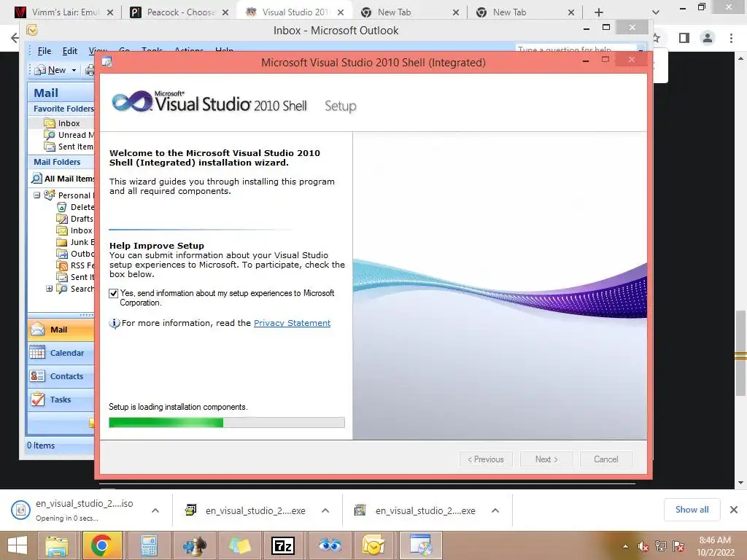Screen dimensions: 747x560
Task: Open options for second exe download
Action: tap(495, 510)
